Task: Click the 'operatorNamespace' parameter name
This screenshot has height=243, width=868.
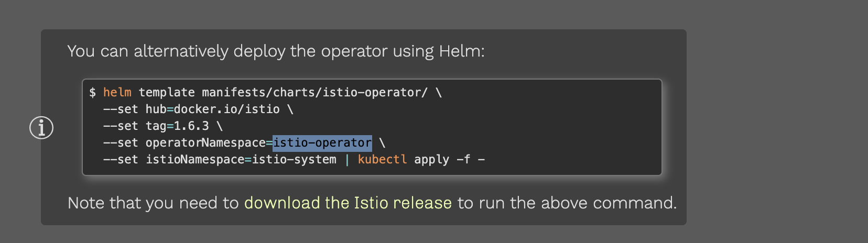Action: (205, 142)
